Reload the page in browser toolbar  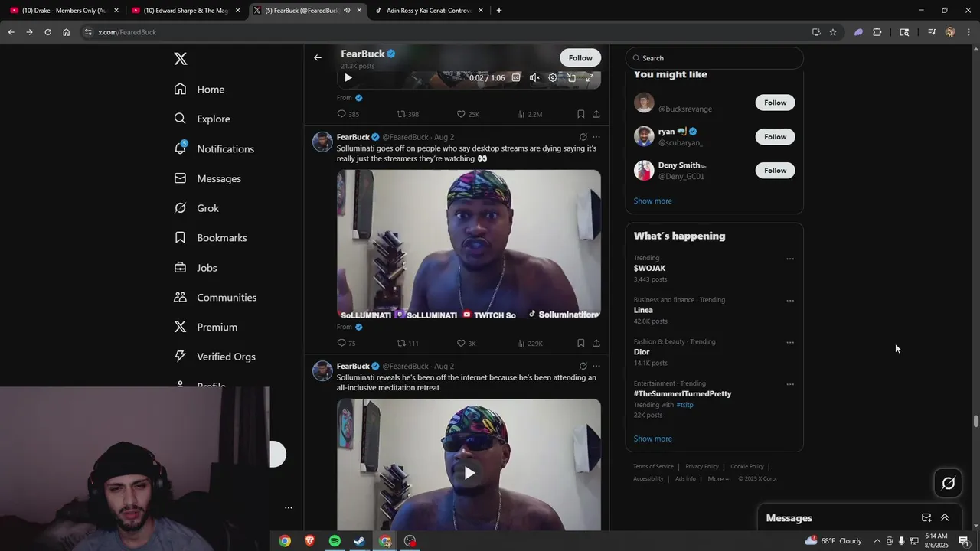(x=47, y=32)
